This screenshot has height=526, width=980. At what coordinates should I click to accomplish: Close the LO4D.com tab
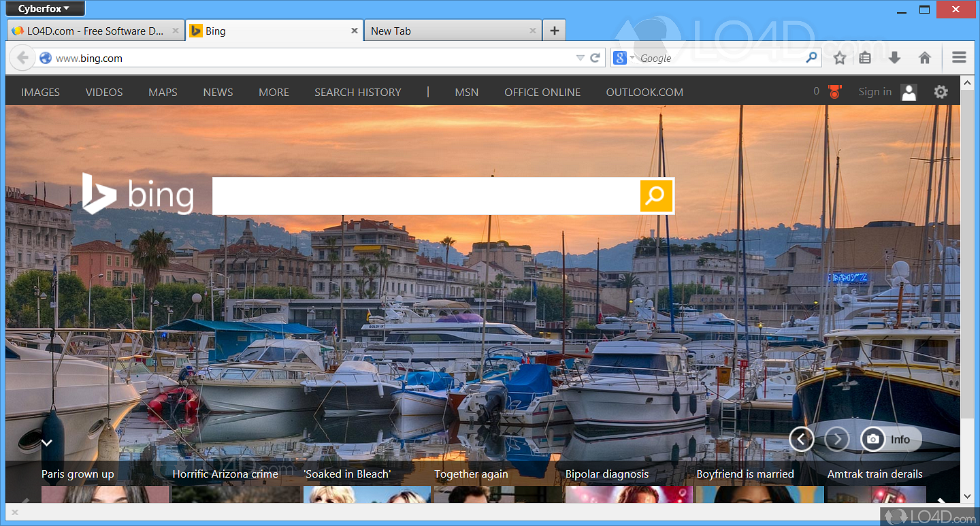click(x=176, y=31)
